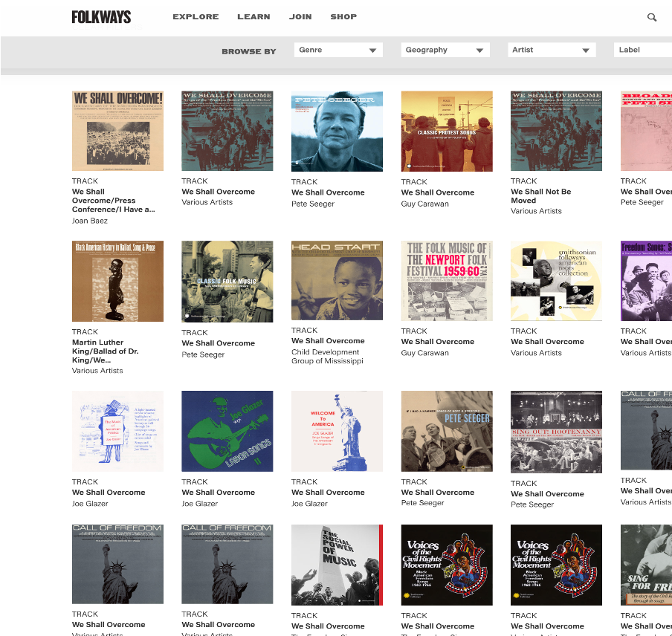The image size is (672, 636).
Task: Open the Learn menu
Action: [x=253, y=16]
